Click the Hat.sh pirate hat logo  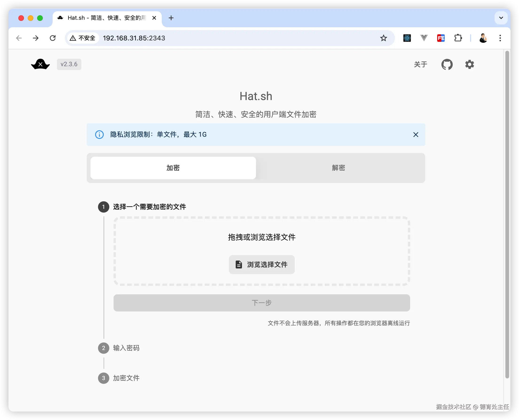40,64
